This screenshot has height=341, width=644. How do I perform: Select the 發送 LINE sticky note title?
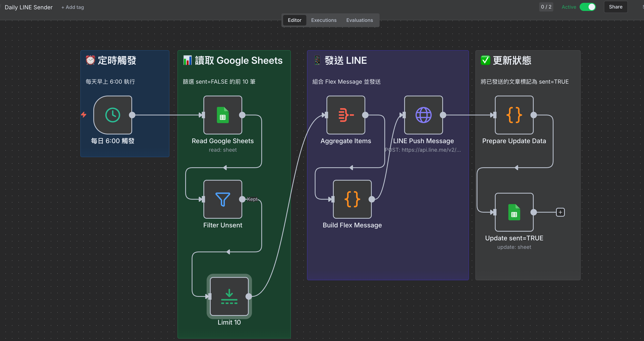345,60
